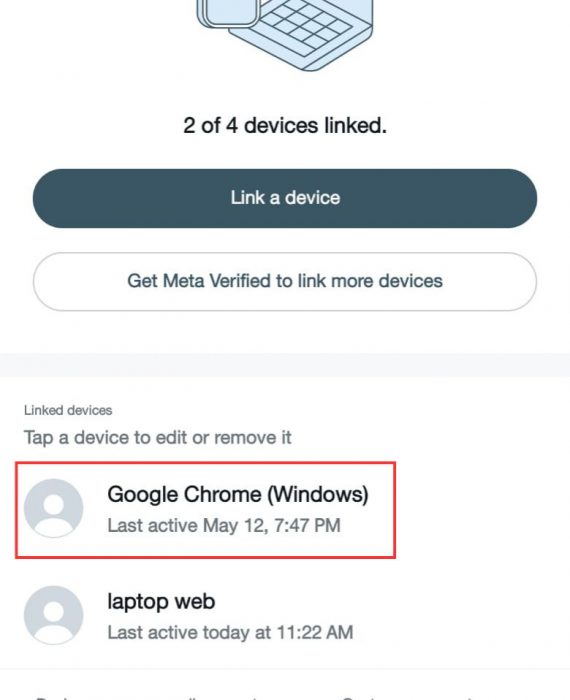Tap the hint Tap a device to edit or remove it
Viewport: 570px width, 700px height.
[158, 438]
